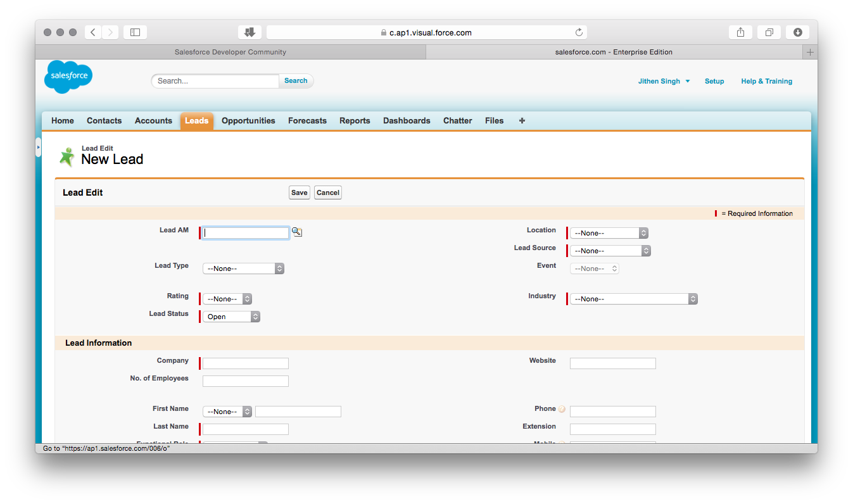Open the Setup link

[714, 81]
